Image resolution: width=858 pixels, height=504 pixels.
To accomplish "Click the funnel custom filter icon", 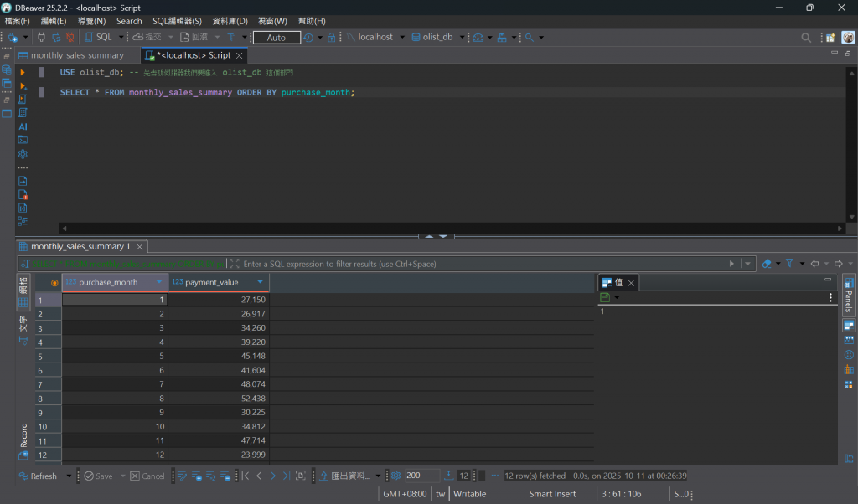I will coord(789,264).
